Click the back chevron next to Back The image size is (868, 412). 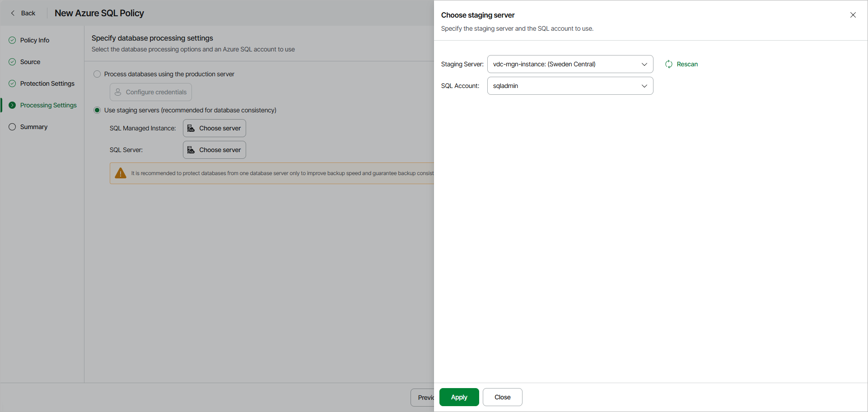click(x=13, y=13)
